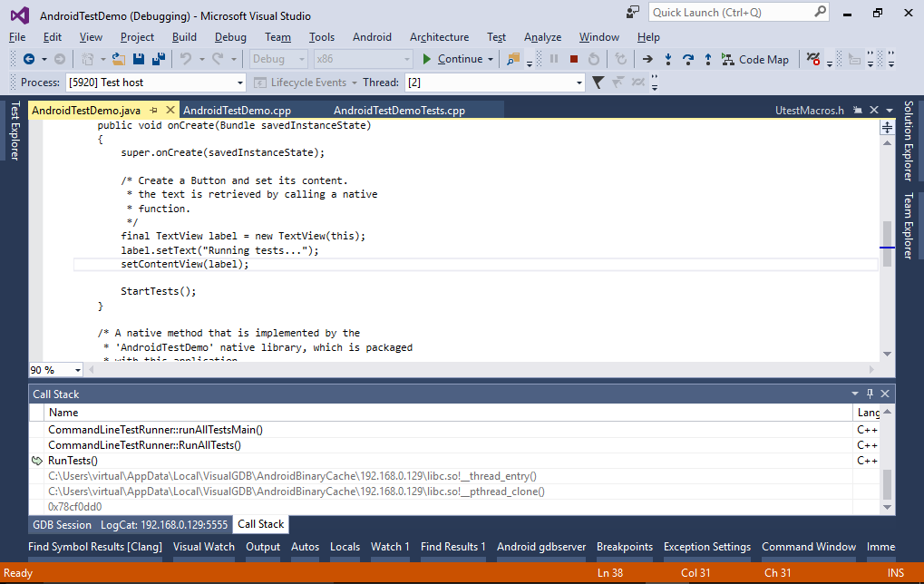This screenshot has height=584, width=924.
Task: Click the Show Next Statement arrow icon
Action: 647,59
